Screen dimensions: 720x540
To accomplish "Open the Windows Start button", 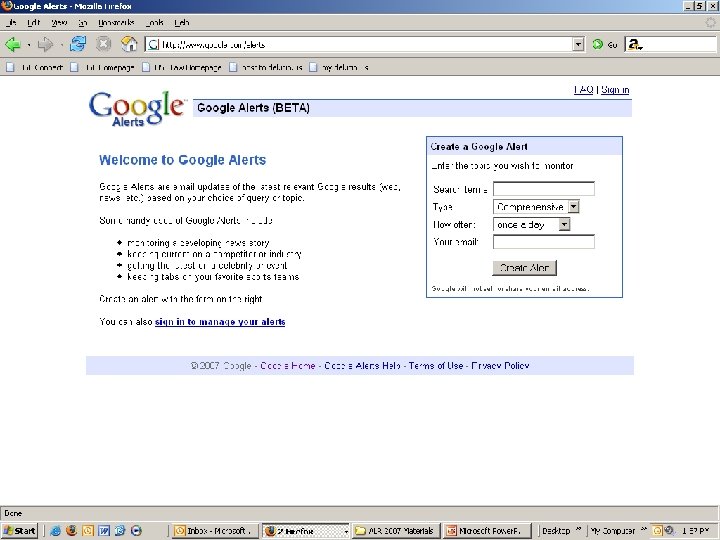I will pyautogui.click(x=19, y=531).
